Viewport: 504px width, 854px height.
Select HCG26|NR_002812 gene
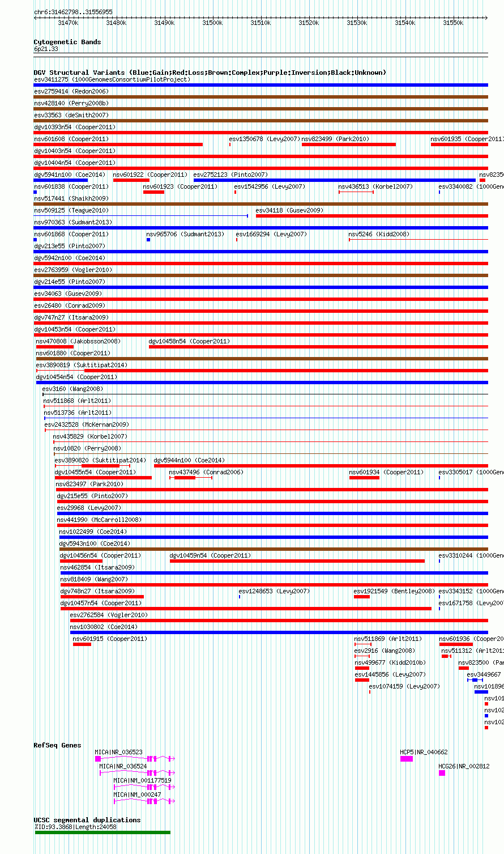point(442,773)
